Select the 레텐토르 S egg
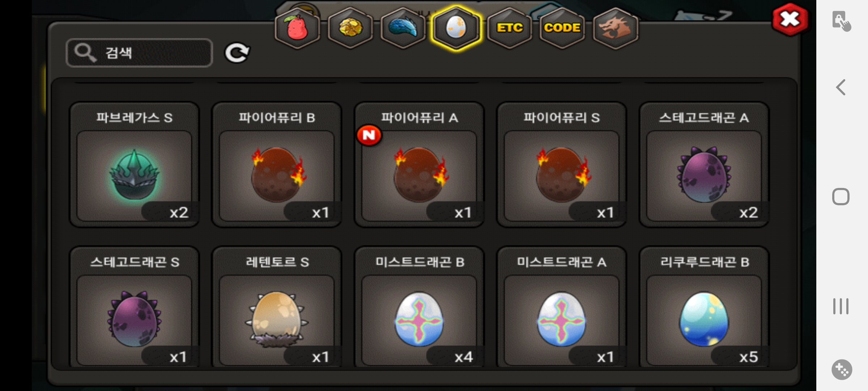Viewport: 868px width, 391px height. coord(277,307)
